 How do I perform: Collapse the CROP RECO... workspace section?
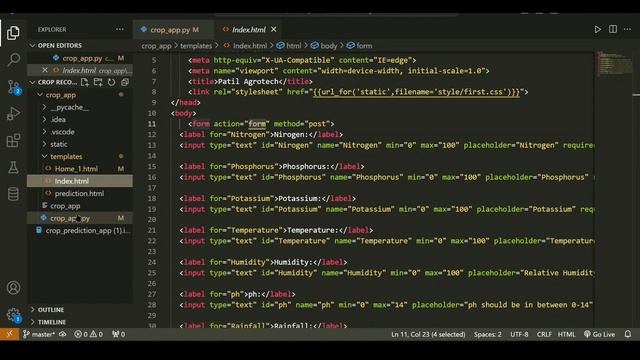coord(57,82)
